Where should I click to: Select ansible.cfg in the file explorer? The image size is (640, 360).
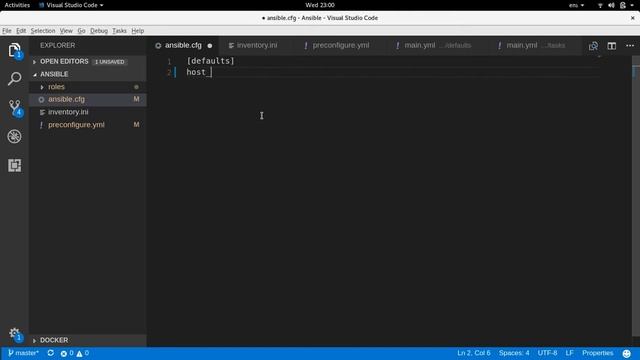pyautogui.click(x=88, y=100)
